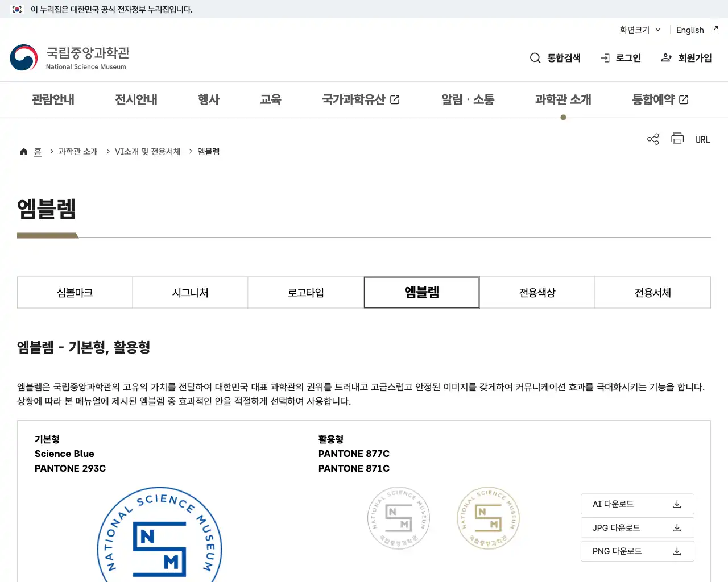The width and height of the screenshot is (728, 582).
Task: Copy the page URL using the URL icon
Action: coord(702,139)
